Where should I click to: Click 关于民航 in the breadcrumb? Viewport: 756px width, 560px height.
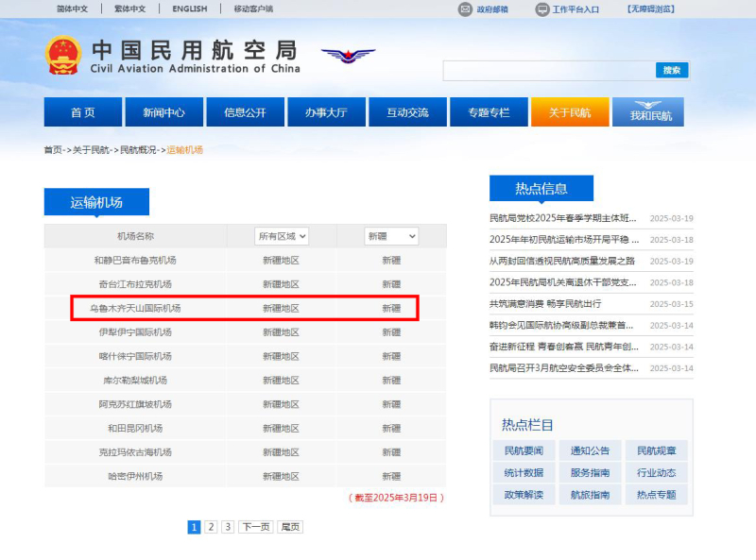[91, 150]
